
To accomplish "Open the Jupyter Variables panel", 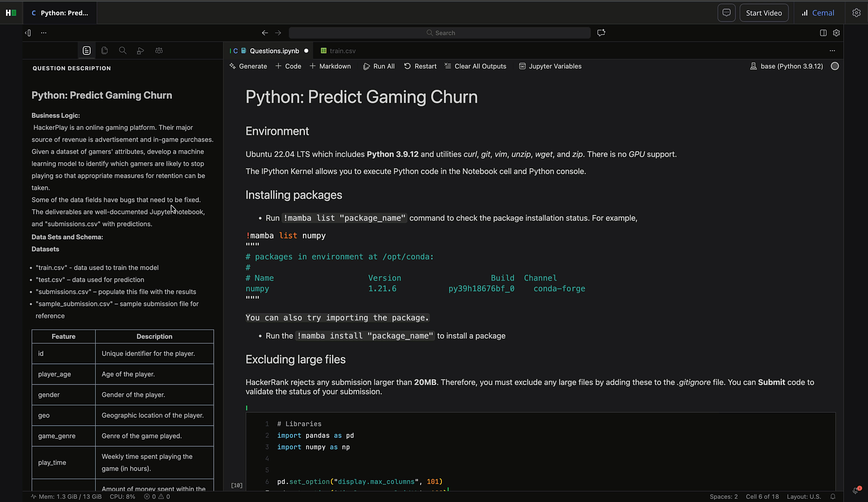I will click(550, 66).
